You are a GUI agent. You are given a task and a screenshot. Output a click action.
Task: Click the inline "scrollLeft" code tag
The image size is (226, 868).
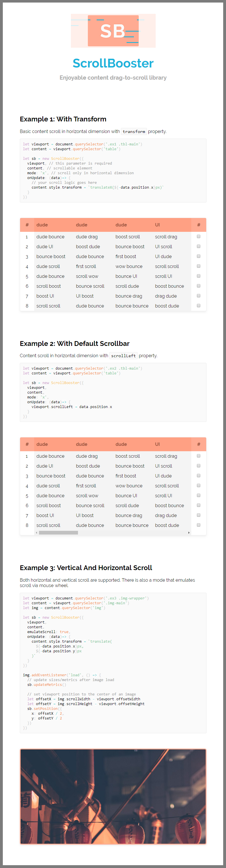[x=123, y=356]
